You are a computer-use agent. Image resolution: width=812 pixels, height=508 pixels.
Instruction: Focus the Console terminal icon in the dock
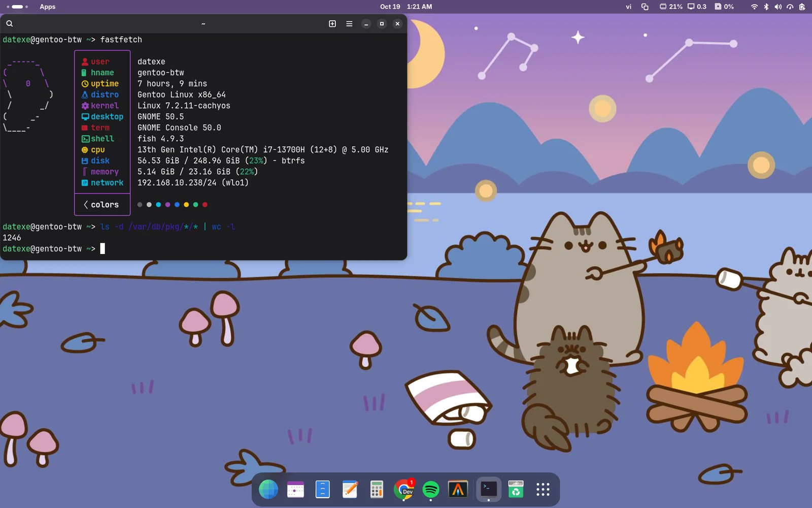coord(489,489)
